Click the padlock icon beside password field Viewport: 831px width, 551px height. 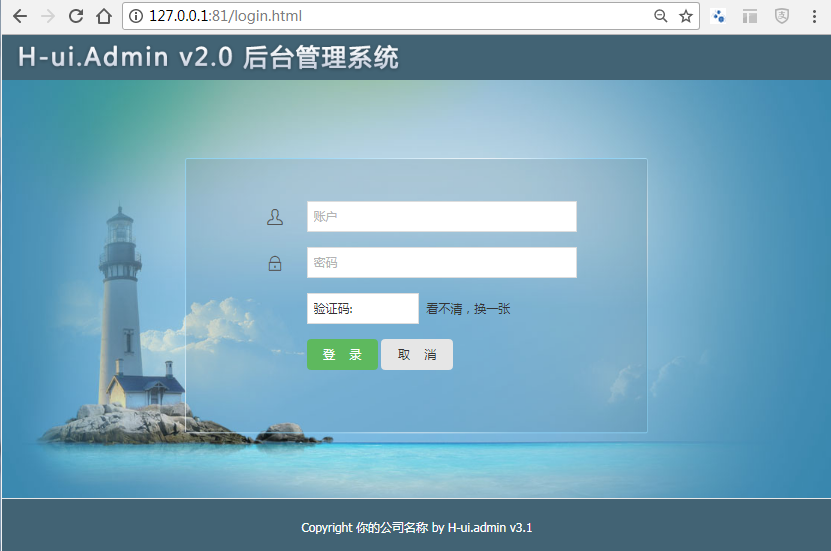click(x=275, y=263)
